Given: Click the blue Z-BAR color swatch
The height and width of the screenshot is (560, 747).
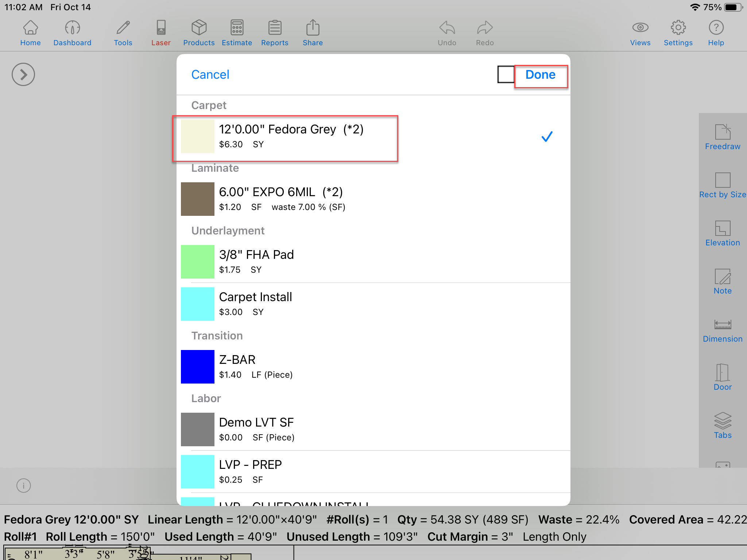Looking at the screenshot, I should pos(197,366).
